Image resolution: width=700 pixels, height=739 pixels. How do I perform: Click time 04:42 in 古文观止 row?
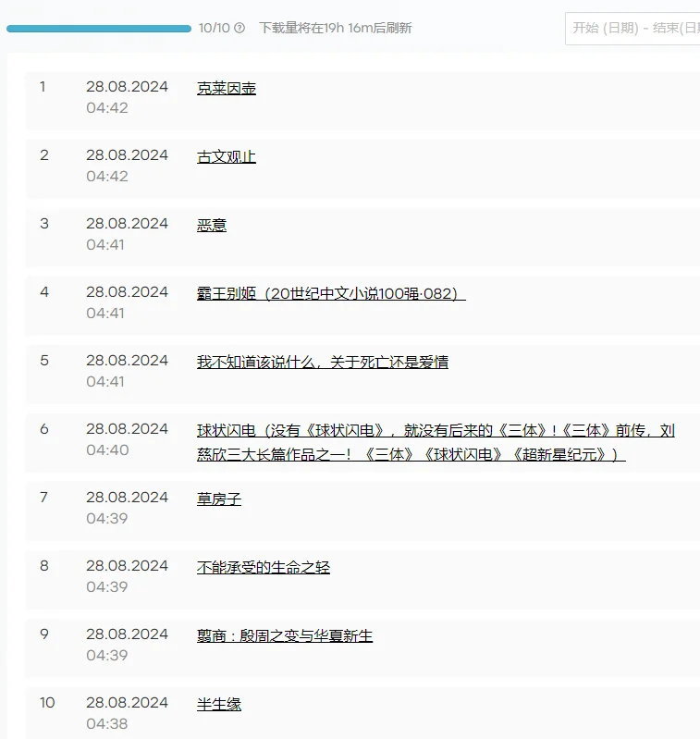point(107,177)
